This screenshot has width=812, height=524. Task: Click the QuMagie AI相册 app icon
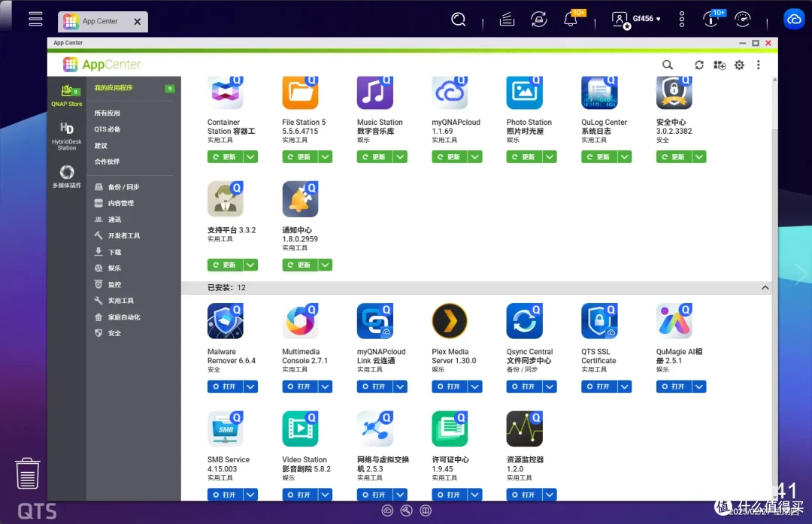pos(674,321)
